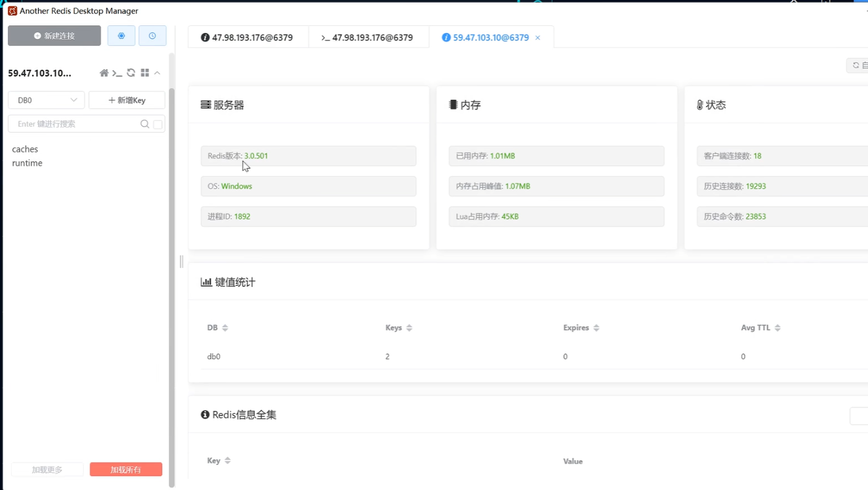Click the memory peak 1.07MB field
This screenshot has width=868, height=490.
coord(556,186)
